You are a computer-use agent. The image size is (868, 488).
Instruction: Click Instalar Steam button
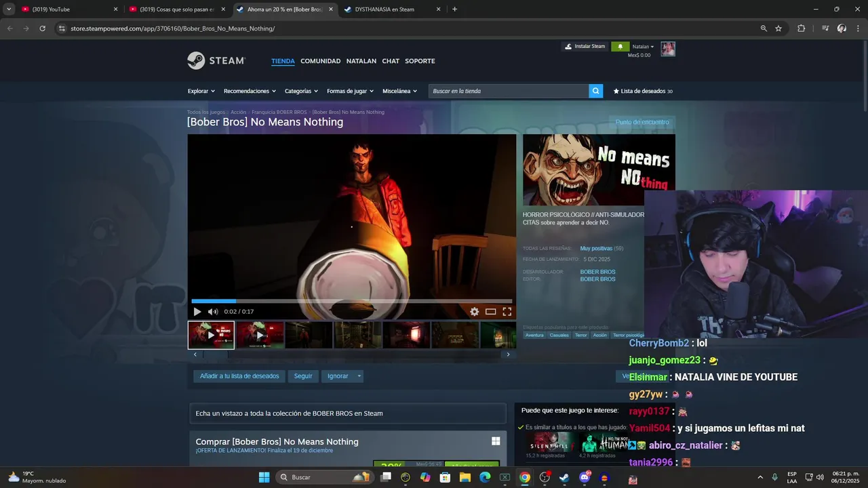(585, 47)
